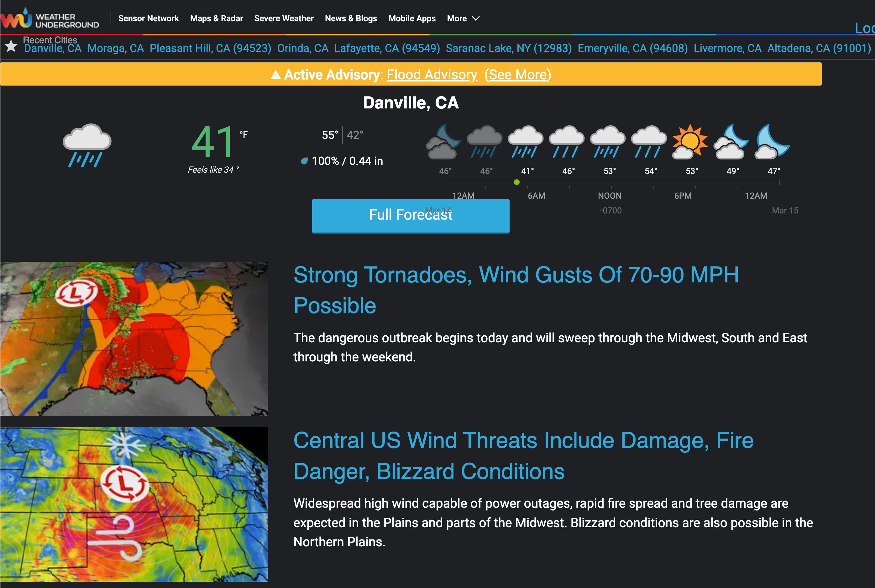Go to Severe Weather section
Viewport: 875px width, 588px height.
284,18
